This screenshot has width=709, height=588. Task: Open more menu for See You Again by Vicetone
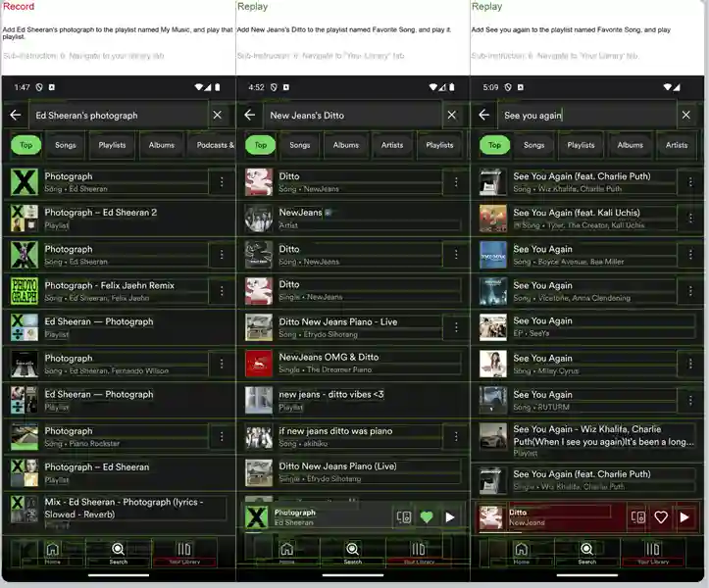(690, 291)
